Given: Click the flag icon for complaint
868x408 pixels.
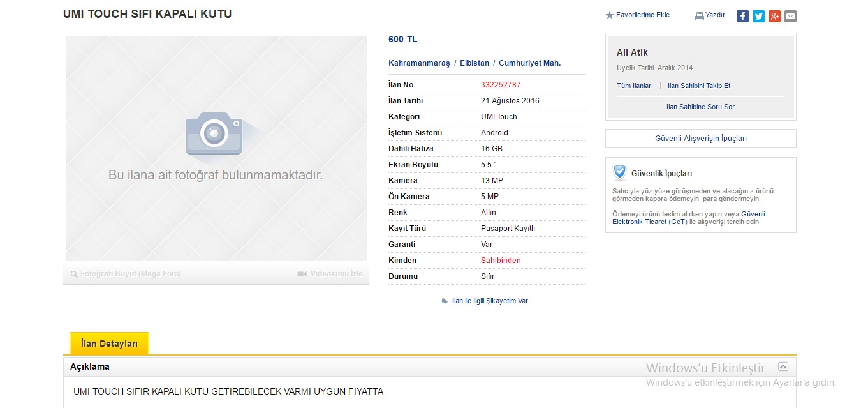Looking at the screenshot, I should click(445, 301).
